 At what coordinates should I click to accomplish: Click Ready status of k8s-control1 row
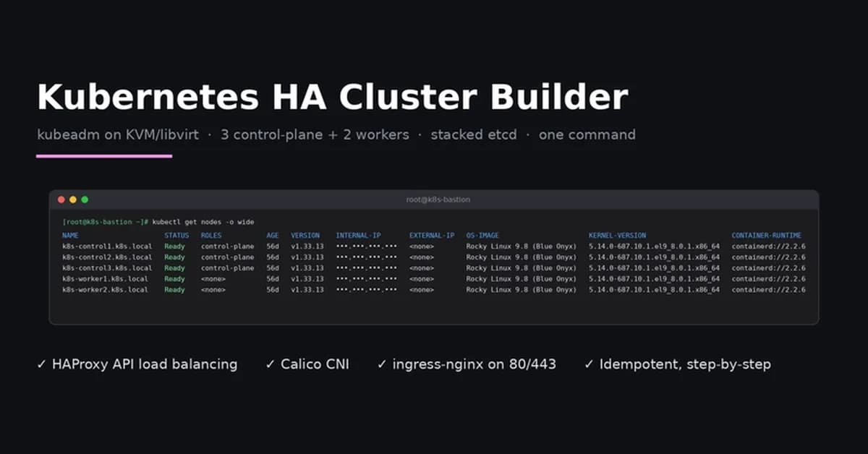point(174,247)
